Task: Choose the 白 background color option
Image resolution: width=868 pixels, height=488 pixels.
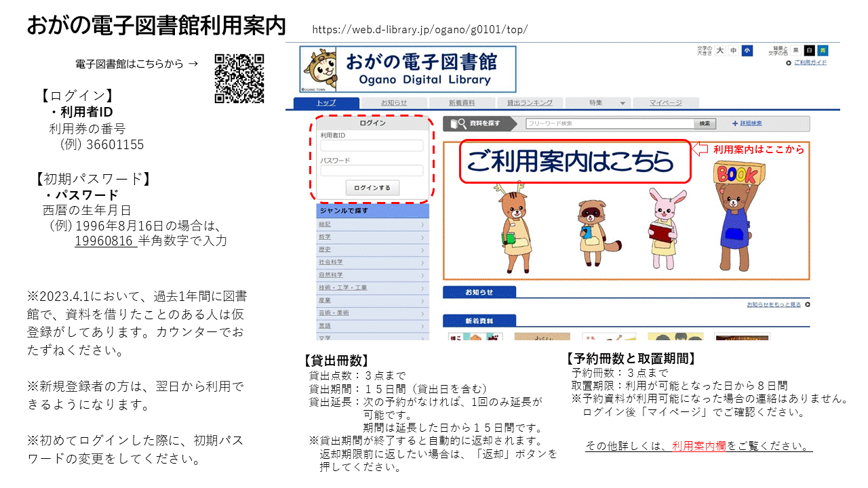Action: pyautogui.click(x=809, y=51)
